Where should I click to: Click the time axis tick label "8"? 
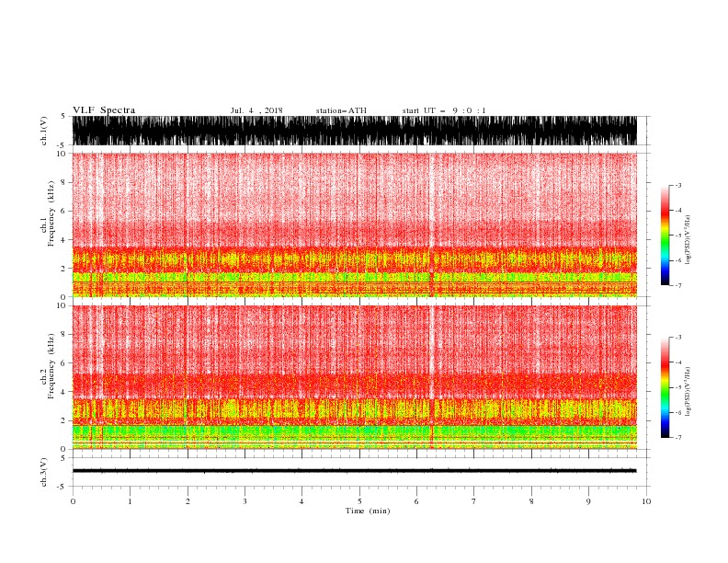[x=531, y=501]
